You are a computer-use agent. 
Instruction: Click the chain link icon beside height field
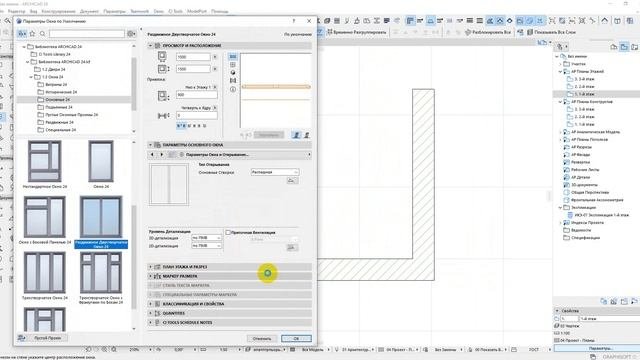click(x=215, y=69)
